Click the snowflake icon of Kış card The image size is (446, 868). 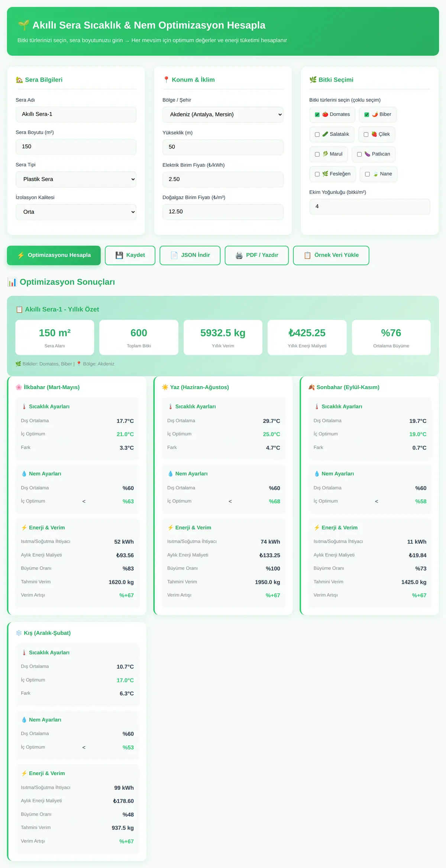point(19,633)
